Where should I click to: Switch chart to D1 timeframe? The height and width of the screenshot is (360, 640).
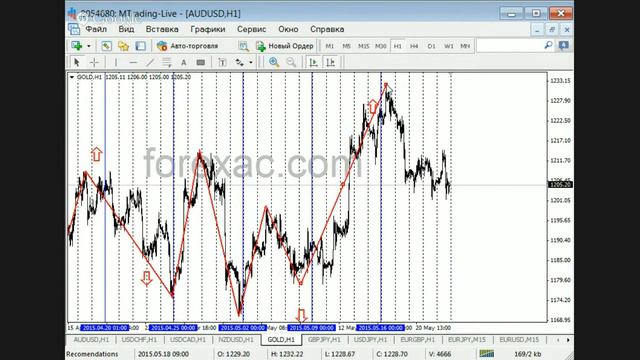[431, 46]
